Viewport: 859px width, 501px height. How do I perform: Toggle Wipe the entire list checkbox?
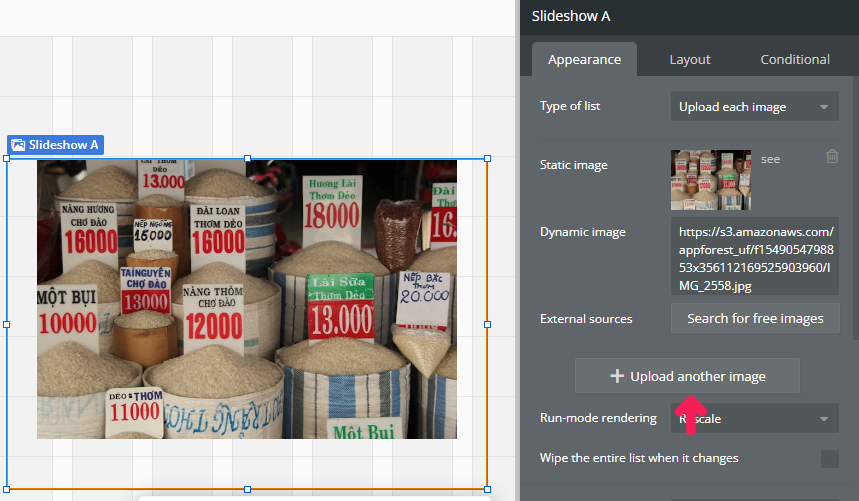(829, 459)
